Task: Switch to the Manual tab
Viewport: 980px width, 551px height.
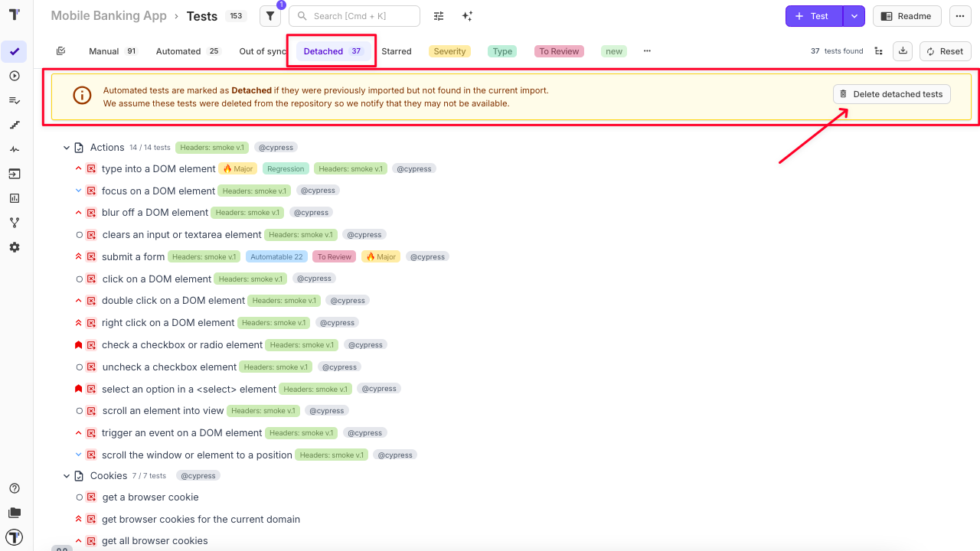Action: tap(104, 51)
